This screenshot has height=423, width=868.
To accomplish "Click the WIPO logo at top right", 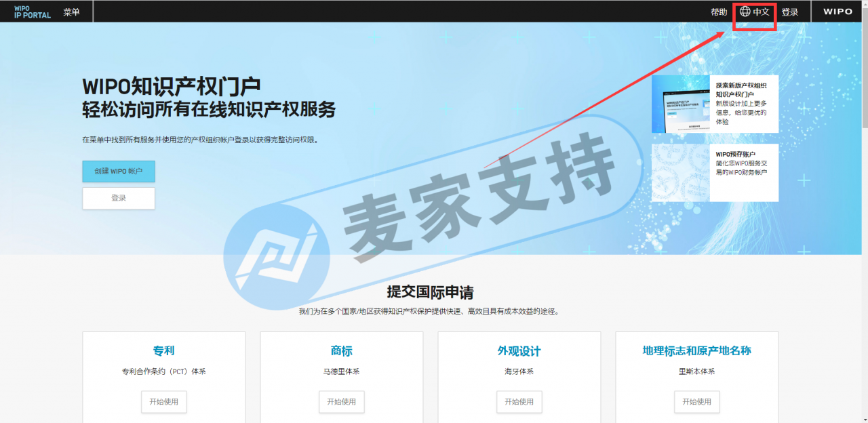I will 838,12.
